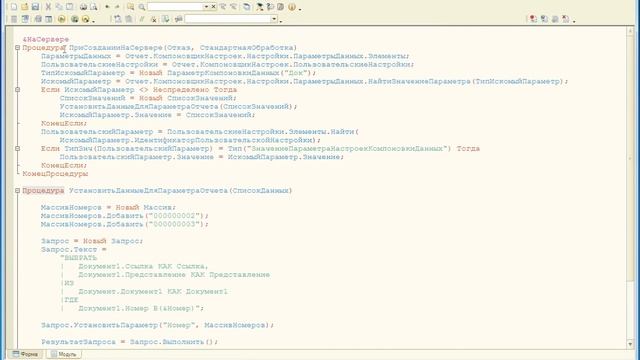Open the breakpoints toolbar options arrow
Screen dimensions: 640x360
pos(574,21)
